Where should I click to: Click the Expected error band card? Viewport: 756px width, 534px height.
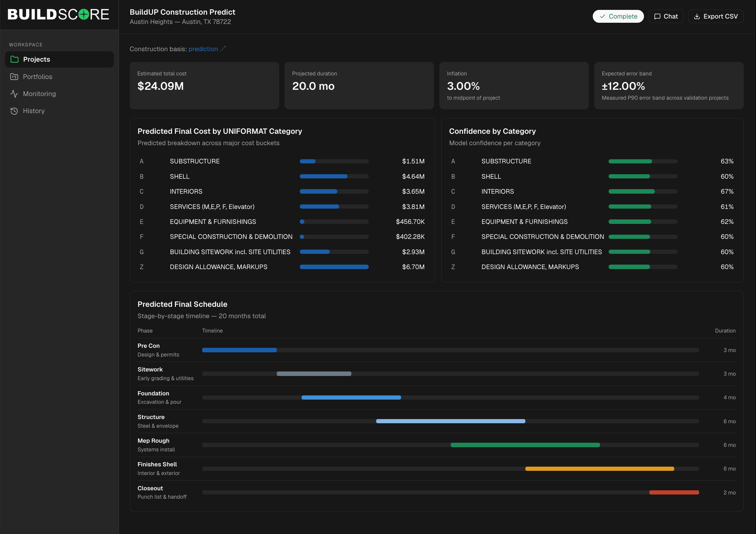pyautogui.click(x=669, y=86)
